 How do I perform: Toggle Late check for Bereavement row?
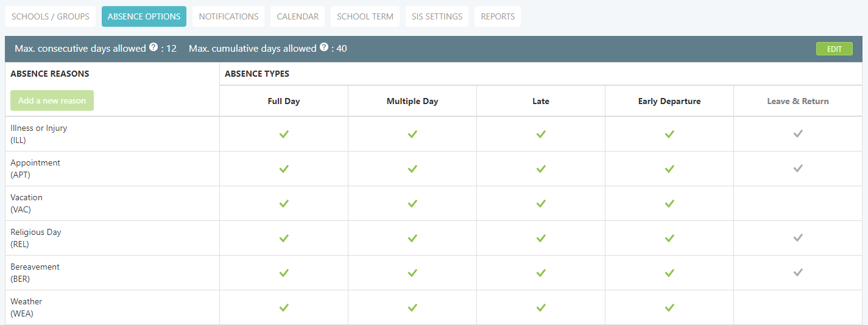tap(541, 273)
